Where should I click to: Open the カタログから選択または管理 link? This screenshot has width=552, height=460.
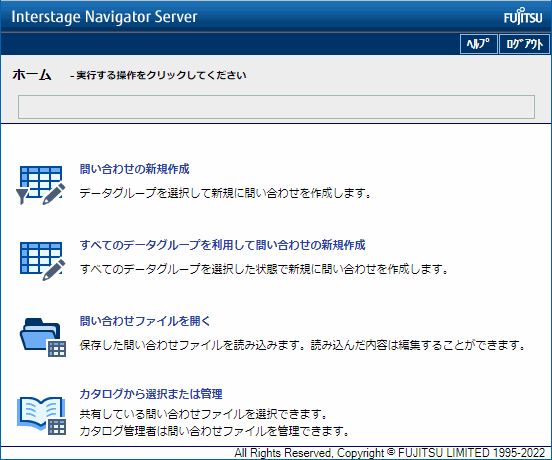[x=151, y=394]
